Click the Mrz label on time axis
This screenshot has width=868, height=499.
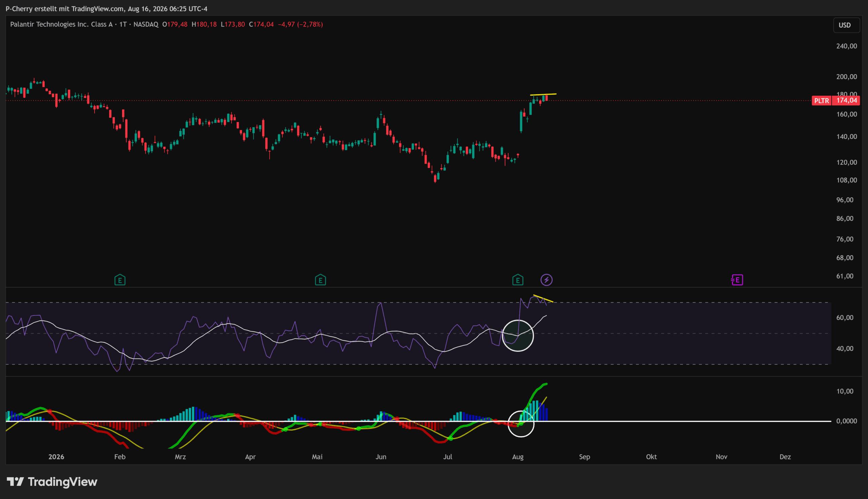180,457
